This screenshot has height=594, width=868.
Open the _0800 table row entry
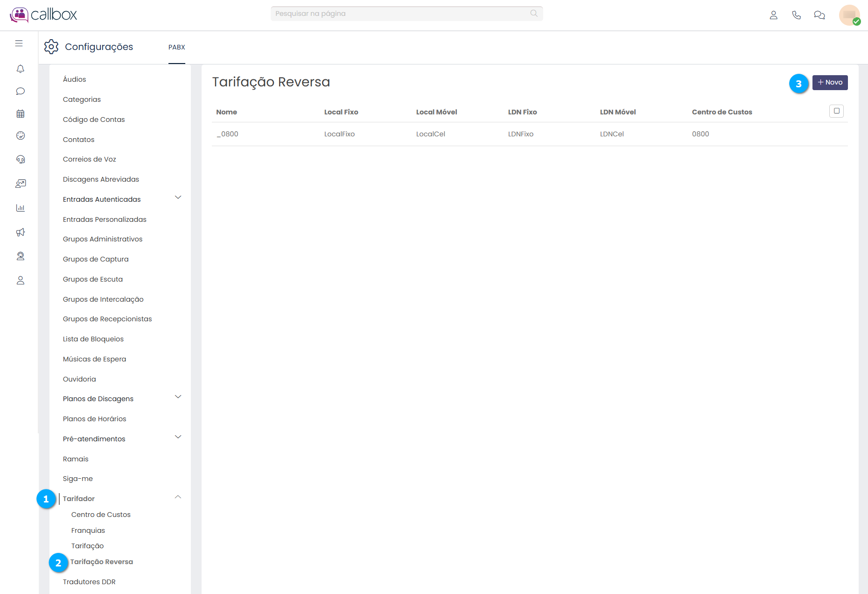tap(228, 134)
